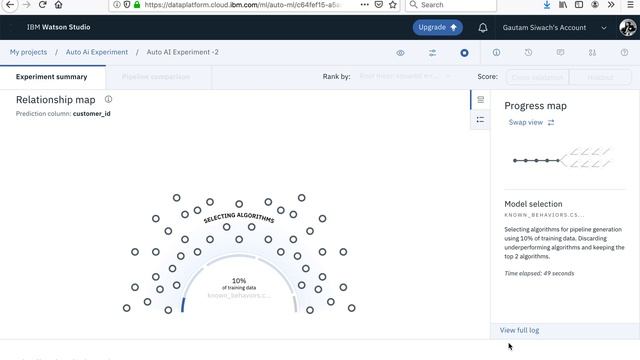The image size is (640, 360).
Task: Click the SELECTING ALGORITHMS label
Action: click(x=239, y=217)
